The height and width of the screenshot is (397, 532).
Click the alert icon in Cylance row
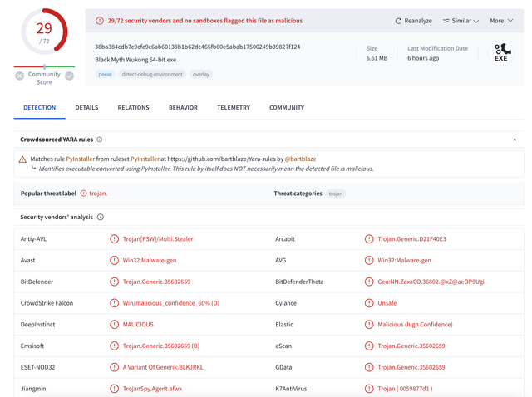(x=369, y=303)
